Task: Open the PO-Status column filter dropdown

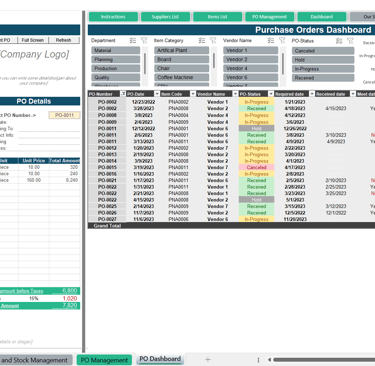Action: pyautogui.click(x=271, y=94)
